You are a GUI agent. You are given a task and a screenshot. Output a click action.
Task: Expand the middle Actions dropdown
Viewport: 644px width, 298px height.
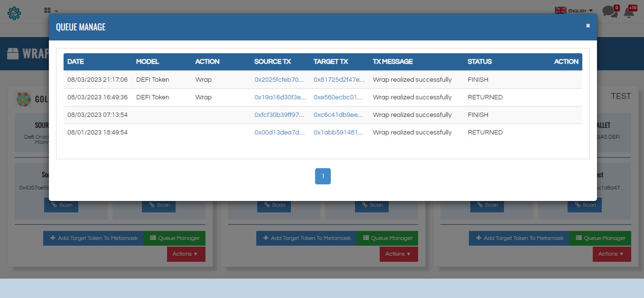tap(399, 254)
